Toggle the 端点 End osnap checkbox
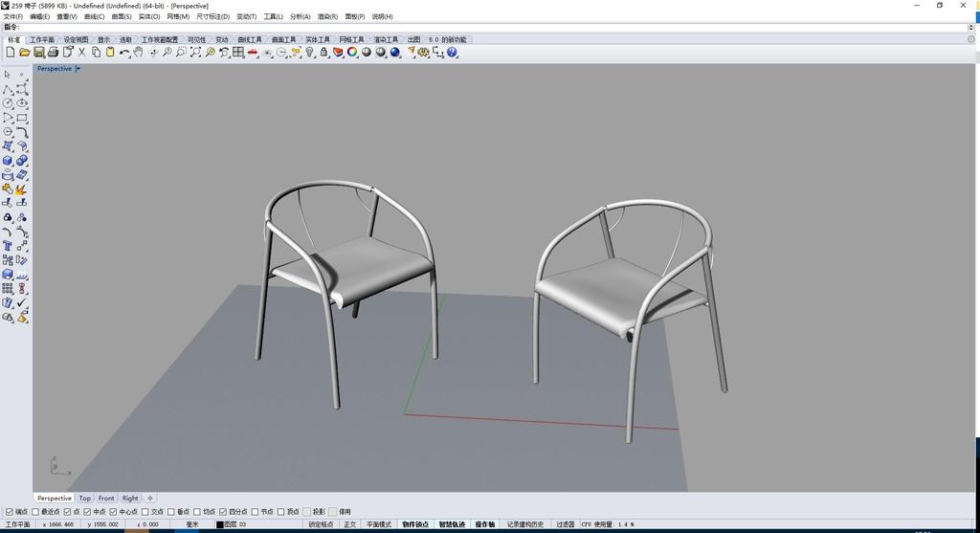Viewport: 980px width, 533px height. pyautogui.click(x=10, y=512)
